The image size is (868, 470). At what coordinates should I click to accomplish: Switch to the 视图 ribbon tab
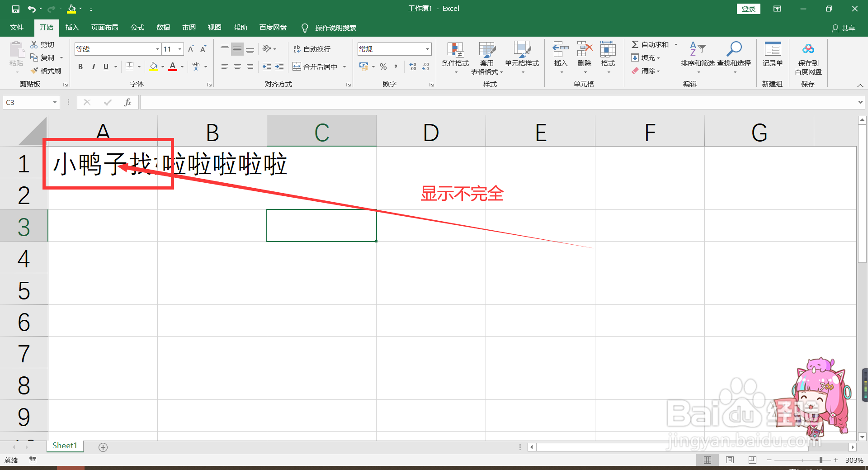(214, 27)
